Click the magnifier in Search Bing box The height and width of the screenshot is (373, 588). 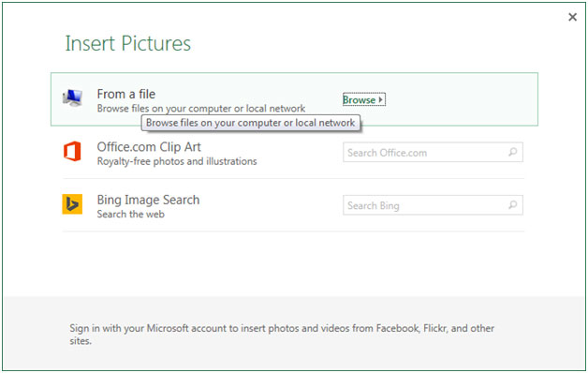(512, 205)
